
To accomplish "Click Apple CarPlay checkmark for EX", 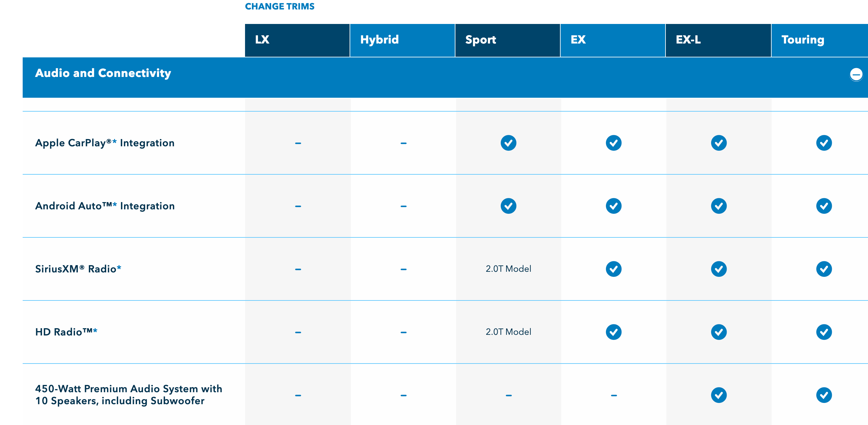I will 614,143.
